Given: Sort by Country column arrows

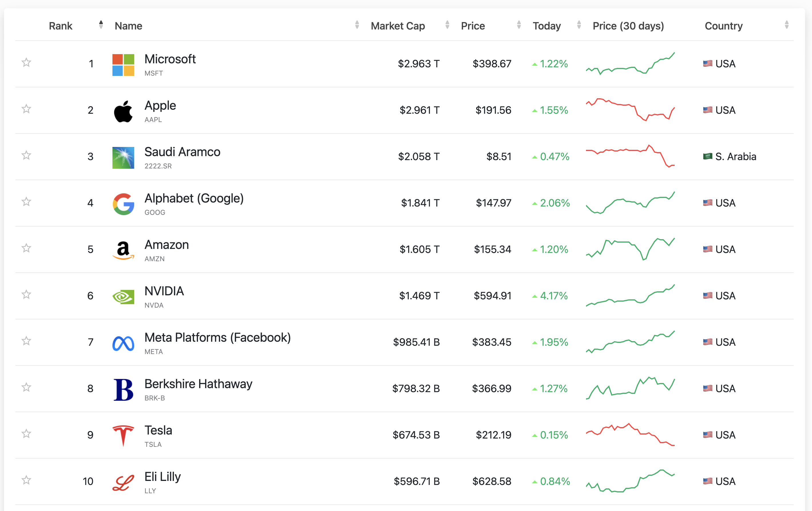Looking at the screenshot, I should [786, 25].
